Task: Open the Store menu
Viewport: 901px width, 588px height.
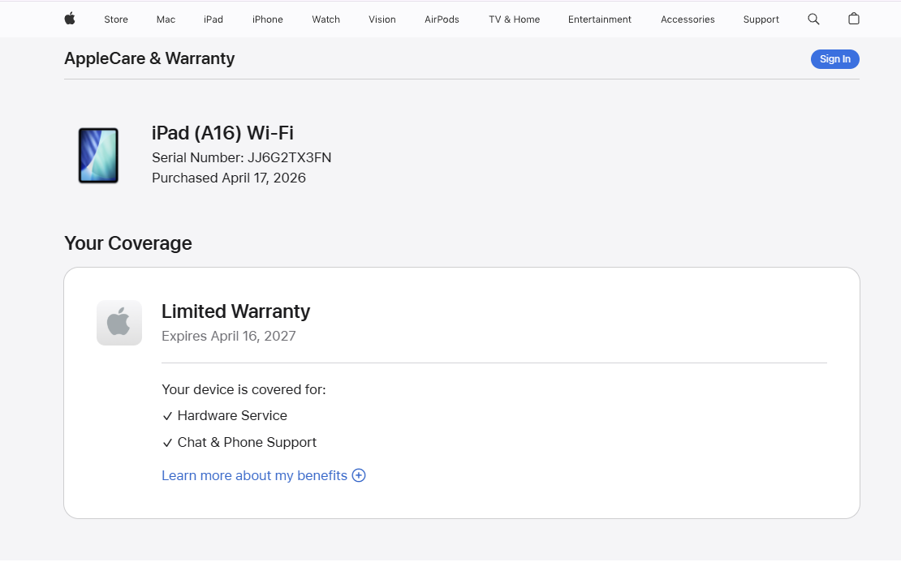Action: pos(116,19)
